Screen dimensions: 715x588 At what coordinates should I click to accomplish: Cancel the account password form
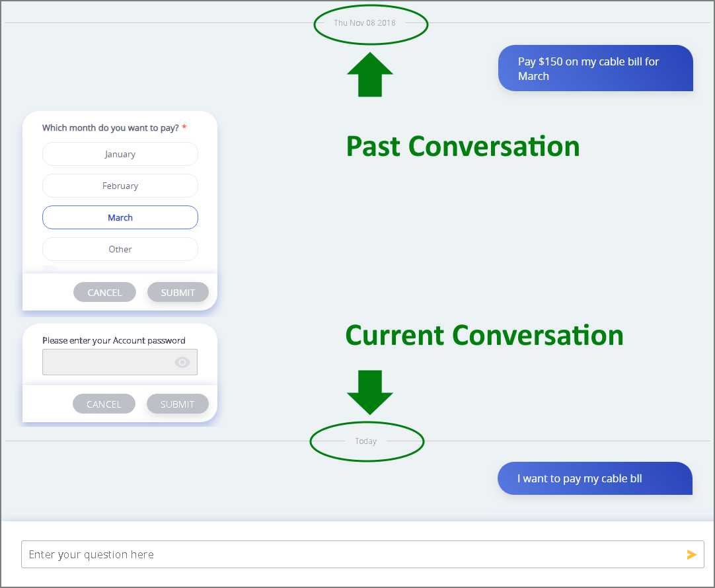pyautogui.click(x=104, y=404)
